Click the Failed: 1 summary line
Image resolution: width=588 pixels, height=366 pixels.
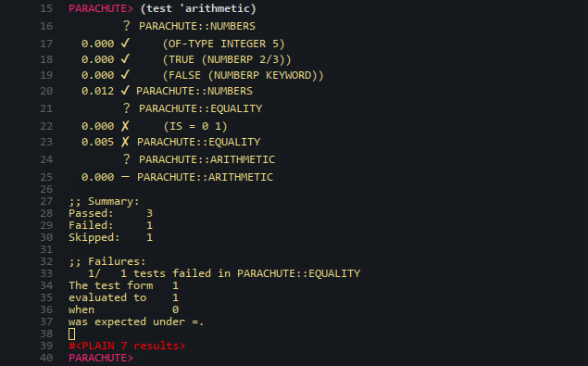[110, 225]
